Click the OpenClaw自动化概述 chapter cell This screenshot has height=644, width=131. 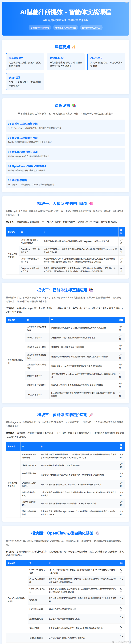[x=37, y=571]
